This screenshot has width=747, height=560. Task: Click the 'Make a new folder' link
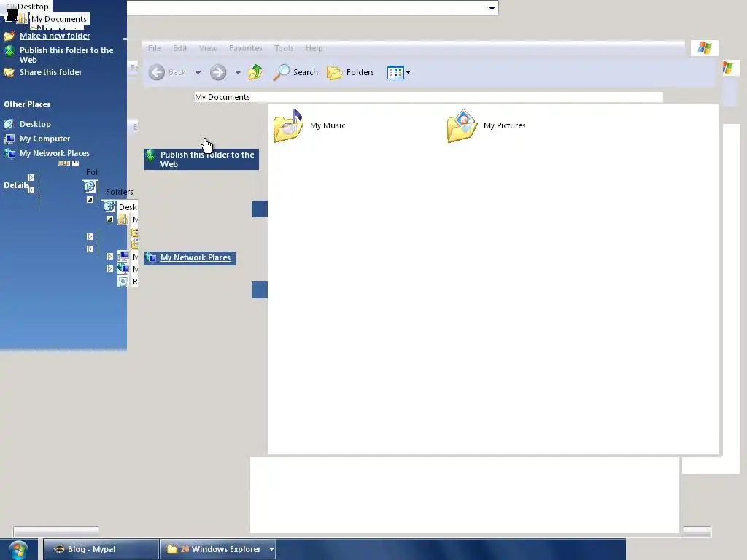point(55,36)
